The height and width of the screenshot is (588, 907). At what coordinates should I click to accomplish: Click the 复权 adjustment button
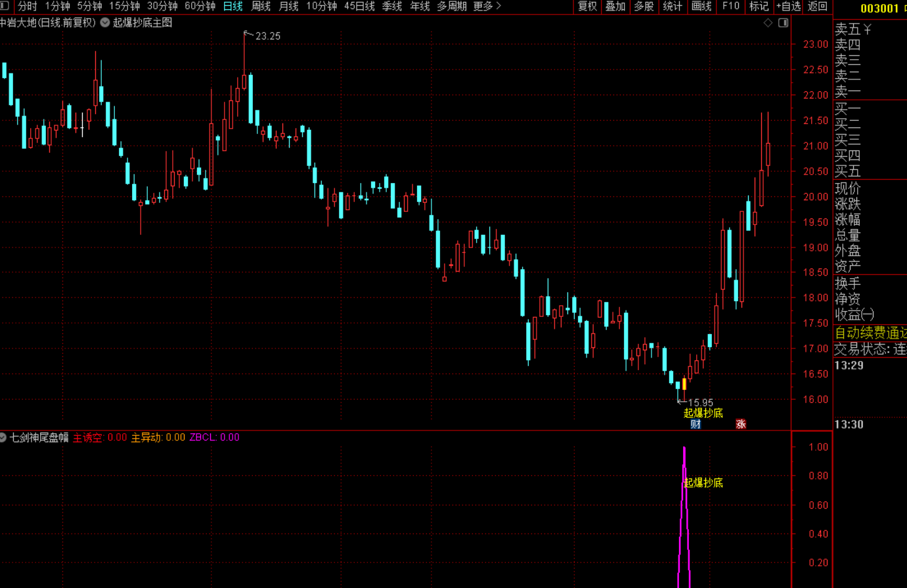click(587, 6)
